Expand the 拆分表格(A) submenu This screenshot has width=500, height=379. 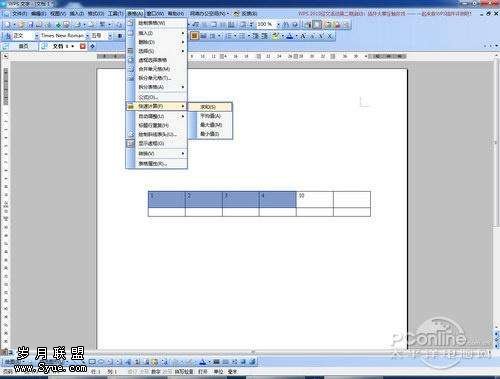coord(156,87)
